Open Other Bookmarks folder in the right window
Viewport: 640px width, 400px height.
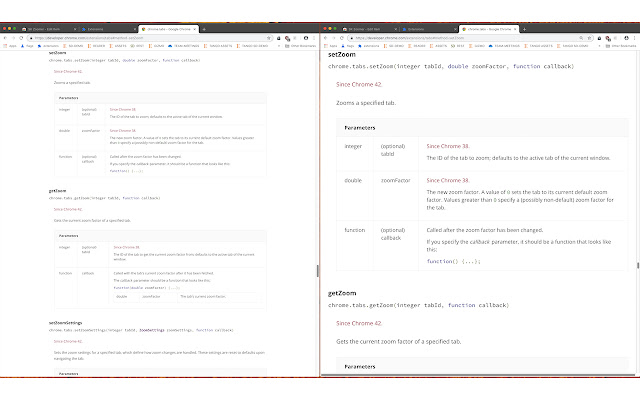[x=621, y=46]
